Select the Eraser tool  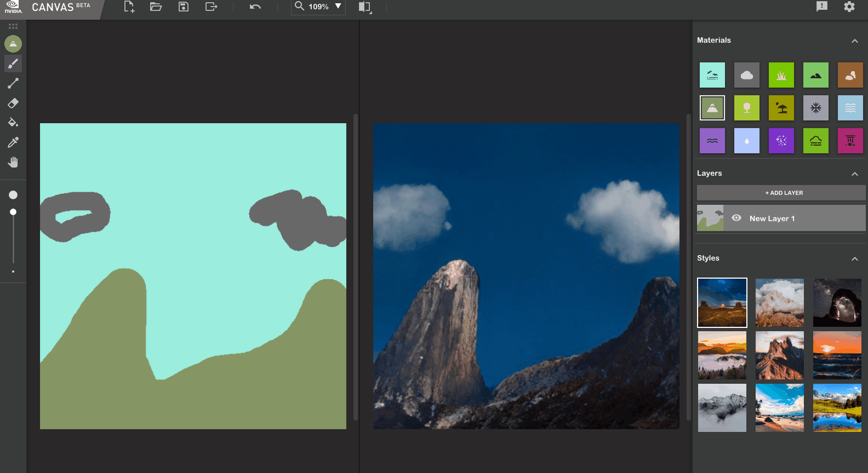[13, 103]
